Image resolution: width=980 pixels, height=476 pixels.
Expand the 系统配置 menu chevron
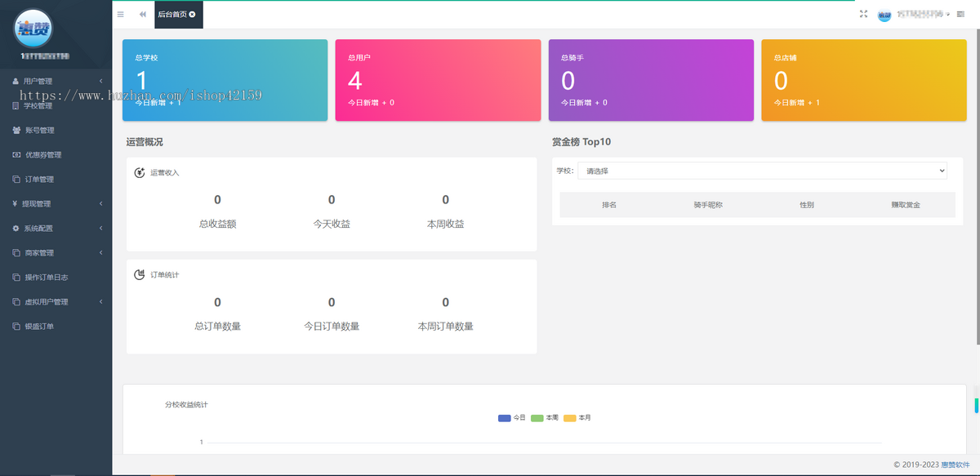click(100, 228)
